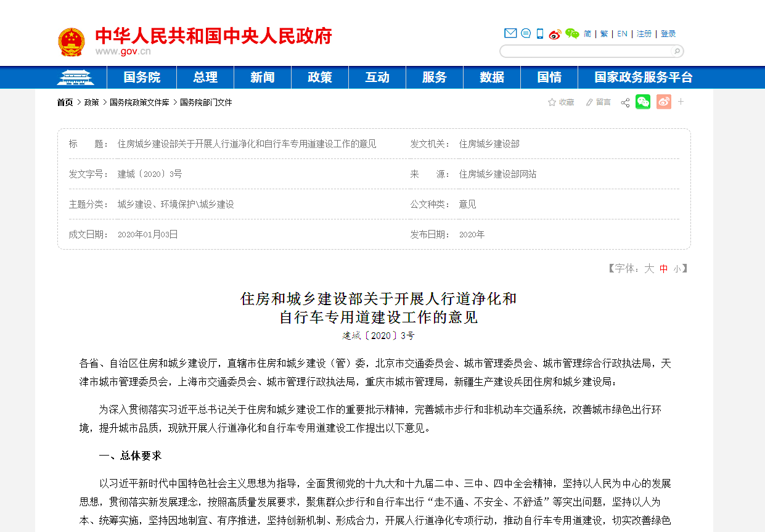Screen dimensions: 765x532
Task: Select the large font size 大
Action: (x=649, y=269)
